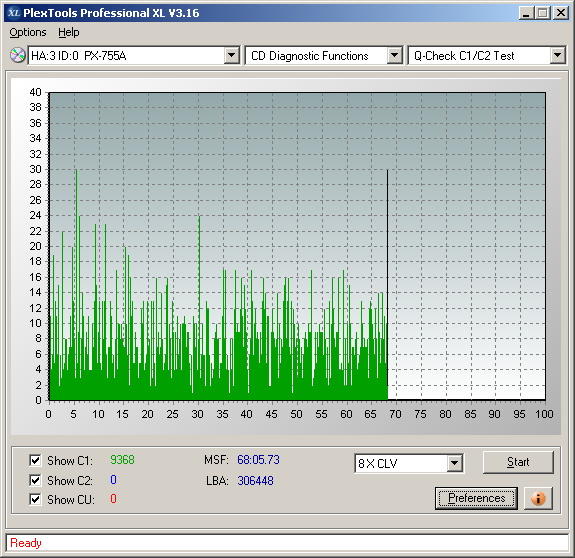
Task: Disable the Show CU checkbox
Action: click(x=35, y=499)
